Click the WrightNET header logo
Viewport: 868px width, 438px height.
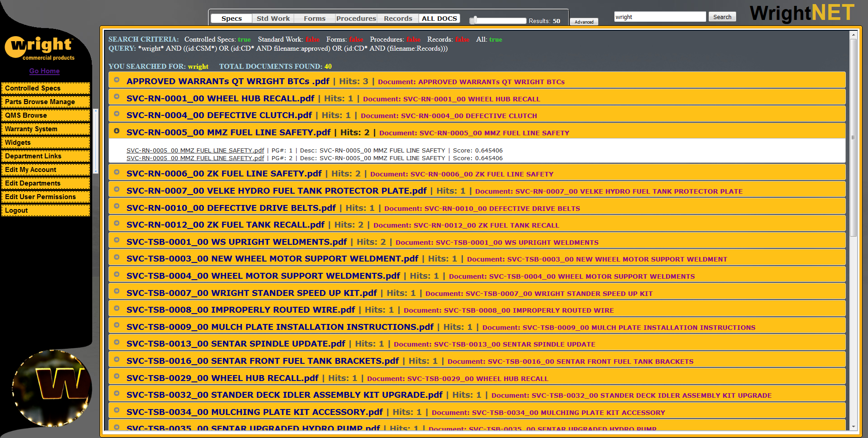802,13
